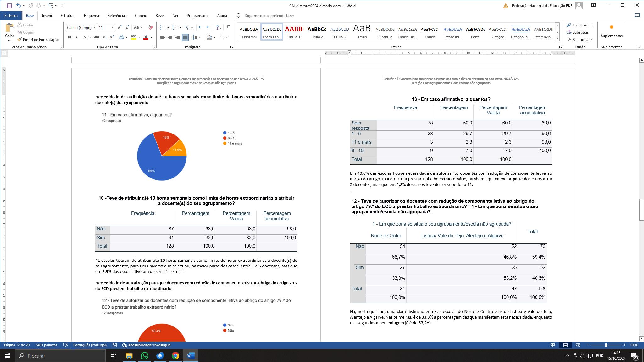Expand the font size dropdown

[x=113, y=27]
